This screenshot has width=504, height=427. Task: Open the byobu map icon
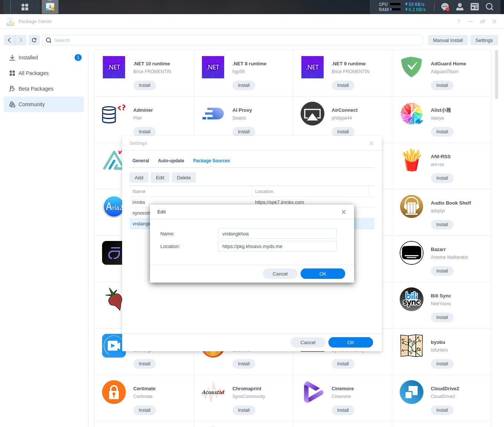[412, 346]
